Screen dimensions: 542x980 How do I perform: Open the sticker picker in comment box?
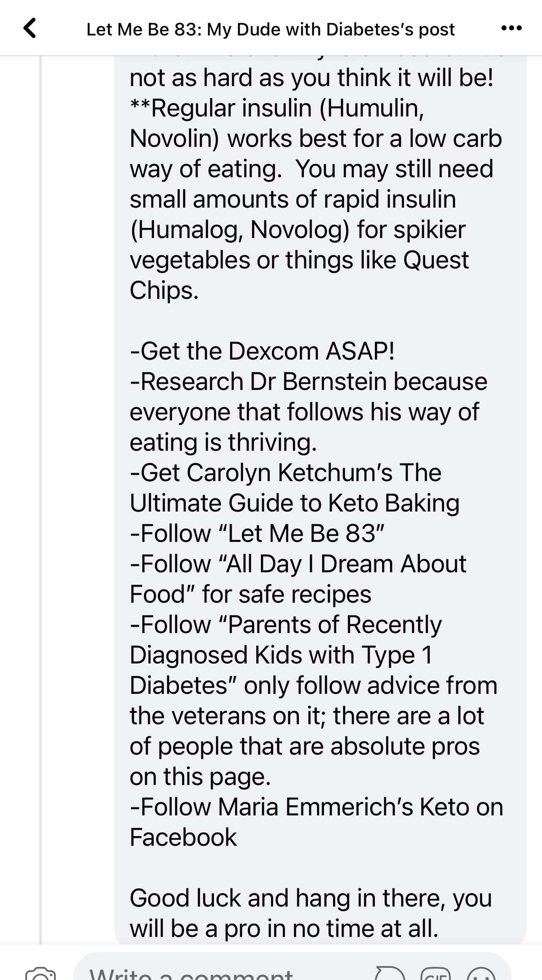click(x=389, y=974)
